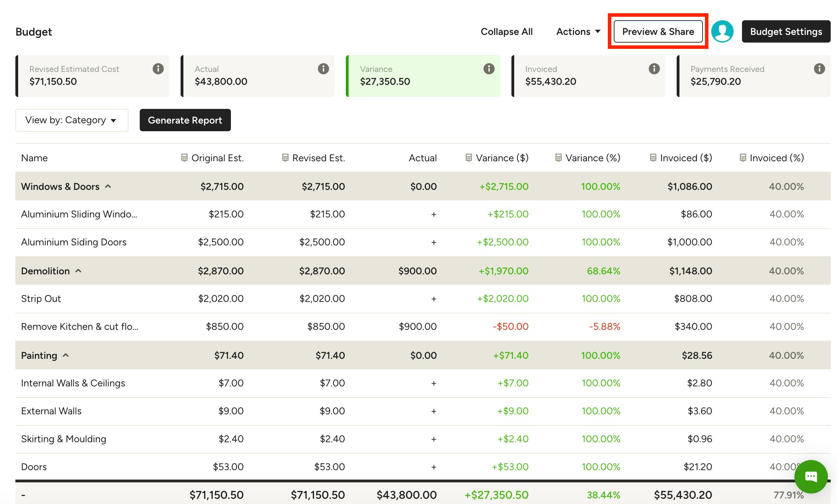Image resolution: width=837 pixels, height=504 pixels.
Task: Open the Actions menu
Action: coord(578,31)
